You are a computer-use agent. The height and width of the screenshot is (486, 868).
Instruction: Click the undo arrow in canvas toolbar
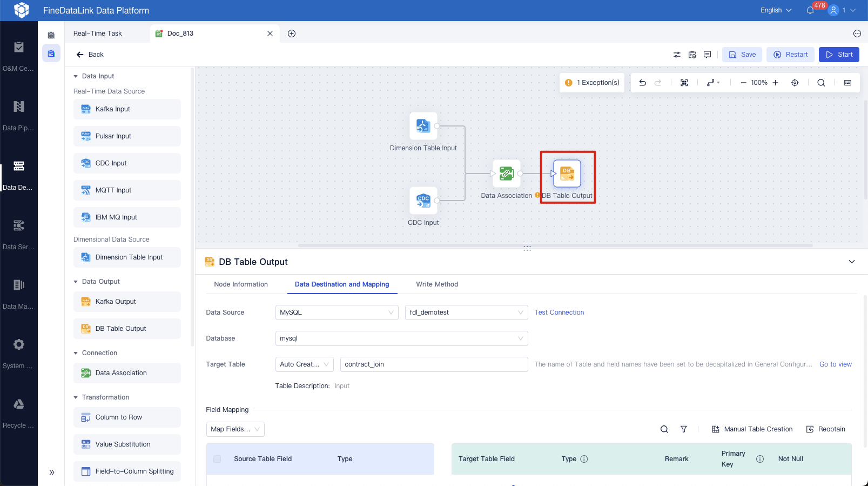pos(642,83)
